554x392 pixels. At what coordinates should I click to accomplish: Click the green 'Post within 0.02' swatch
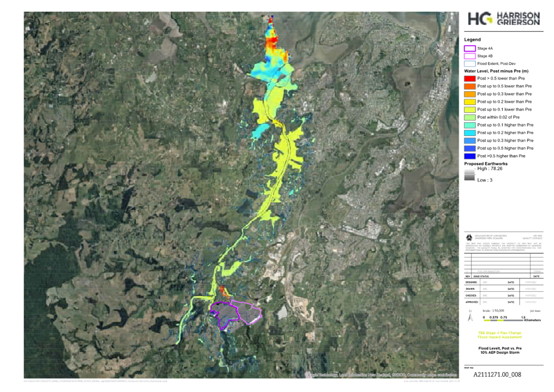(470, 117)
